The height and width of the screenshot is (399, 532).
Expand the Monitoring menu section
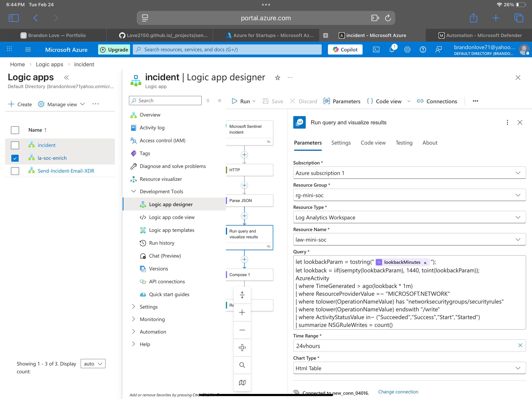[x=152, y=319]
